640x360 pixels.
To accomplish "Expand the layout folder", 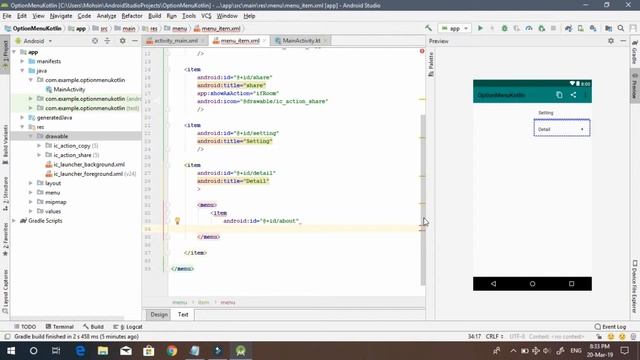I will [x=31, y=183].
